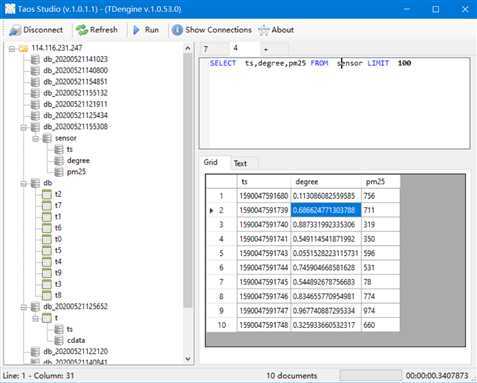Click the Refresh arrows icon
This screenshot has height=383, width=477.
[x=81, y=30]
